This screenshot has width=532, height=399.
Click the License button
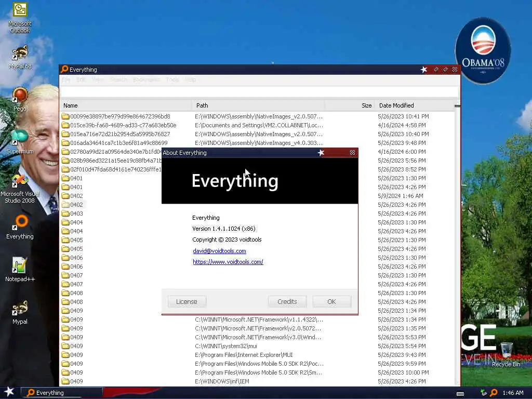[187, 302]
